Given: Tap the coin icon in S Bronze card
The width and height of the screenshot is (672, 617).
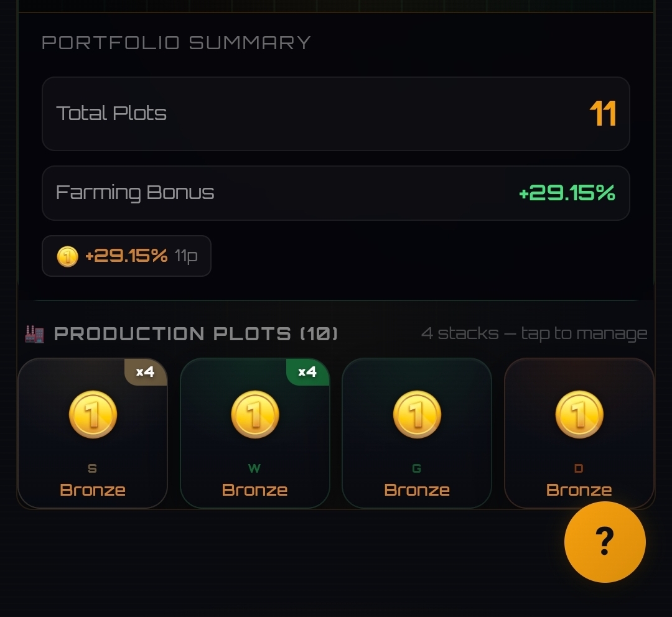Looking at the screenshot, I should 93,414.
